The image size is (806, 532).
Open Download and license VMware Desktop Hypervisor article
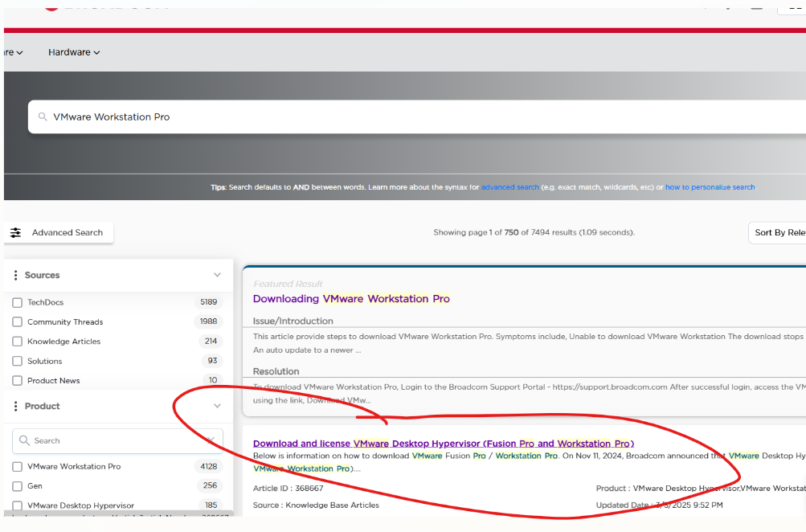(x=444, y=443)
